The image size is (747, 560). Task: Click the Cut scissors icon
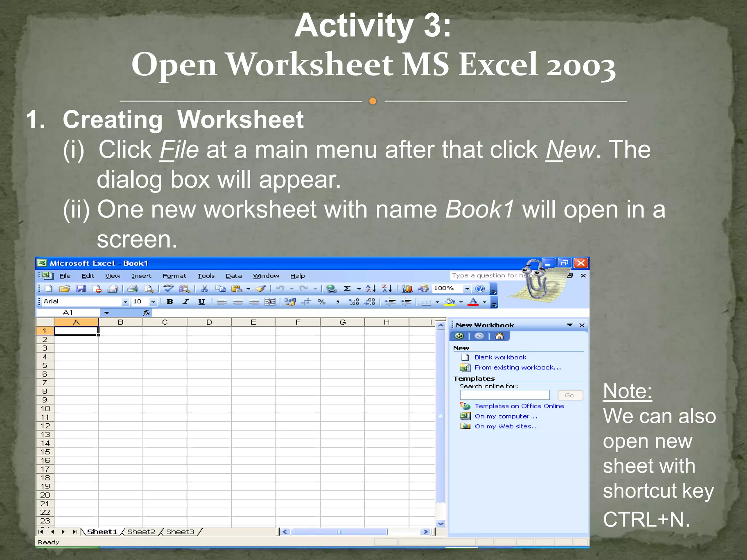click(x=204, y=289)
